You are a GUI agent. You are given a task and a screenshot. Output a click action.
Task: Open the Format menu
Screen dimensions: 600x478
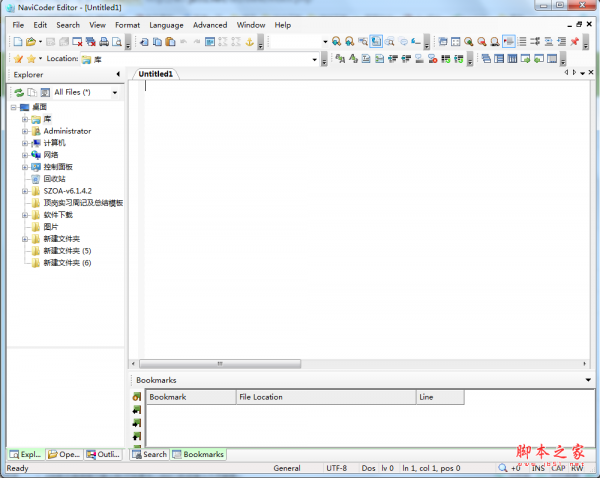(x=127, y=25)
